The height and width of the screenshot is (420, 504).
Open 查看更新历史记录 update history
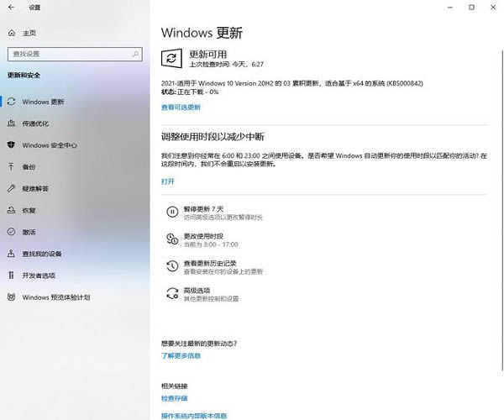(x=210, y=263)
